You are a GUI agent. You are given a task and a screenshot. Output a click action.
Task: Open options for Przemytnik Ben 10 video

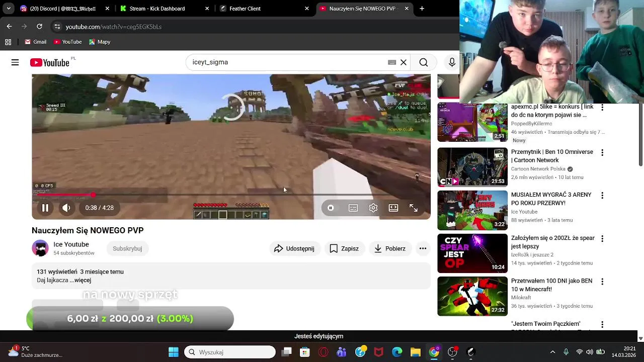tap(602, 152)
